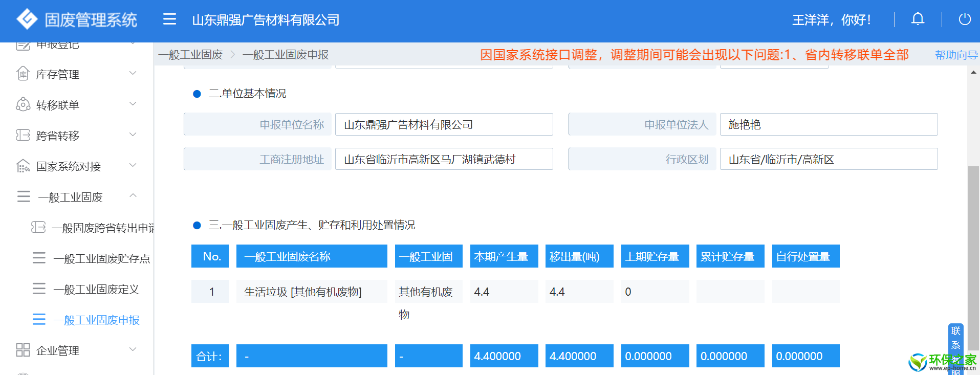Viewport: 980px width, 375px height.
Task: Click the 转移联单 sidebar icon
Action: point(23,105)
